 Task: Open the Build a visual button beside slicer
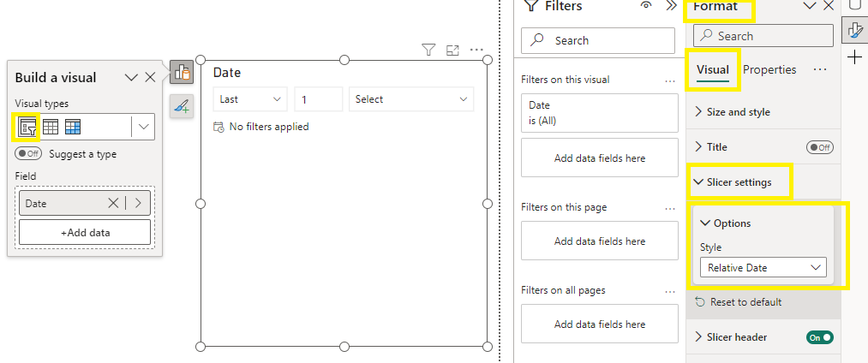pyautogui.click(x=182, y=73)
